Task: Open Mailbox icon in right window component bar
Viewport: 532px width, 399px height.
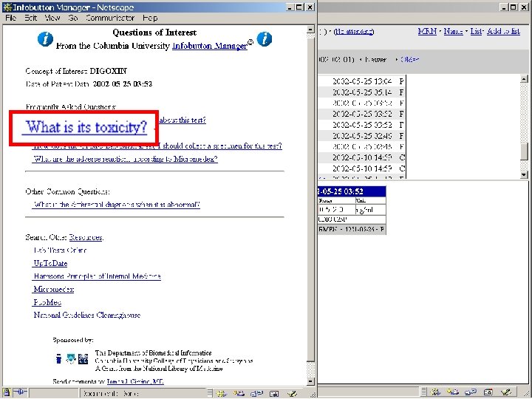Action: [x=453, y=392]
